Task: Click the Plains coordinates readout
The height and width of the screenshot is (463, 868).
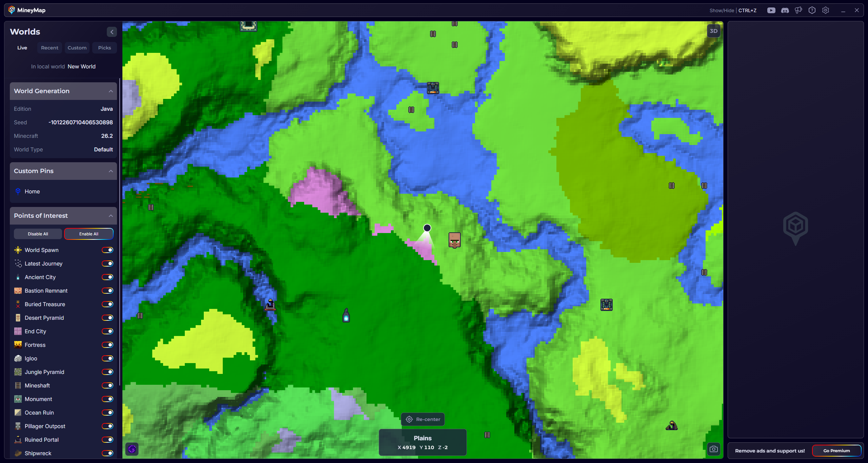Action: [422, 442]
